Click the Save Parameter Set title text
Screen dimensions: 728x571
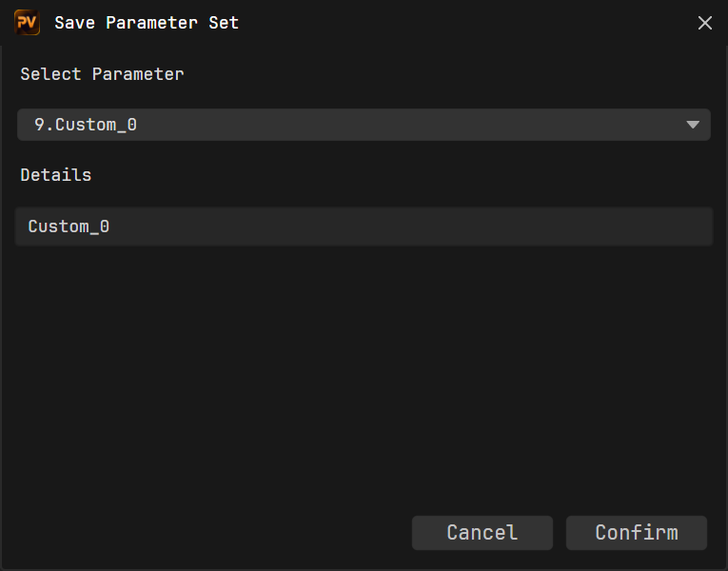tap(147, 23)
